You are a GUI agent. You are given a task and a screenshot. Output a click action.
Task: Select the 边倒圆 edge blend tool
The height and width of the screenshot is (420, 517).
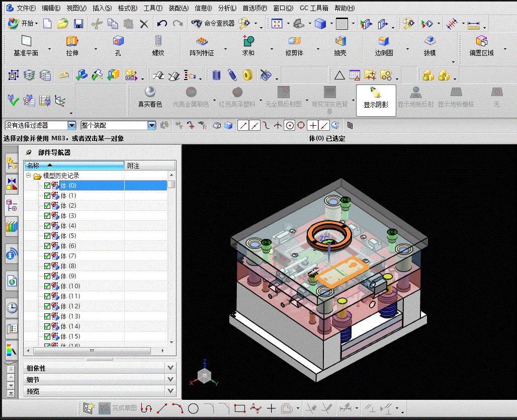tap(384, 46)
